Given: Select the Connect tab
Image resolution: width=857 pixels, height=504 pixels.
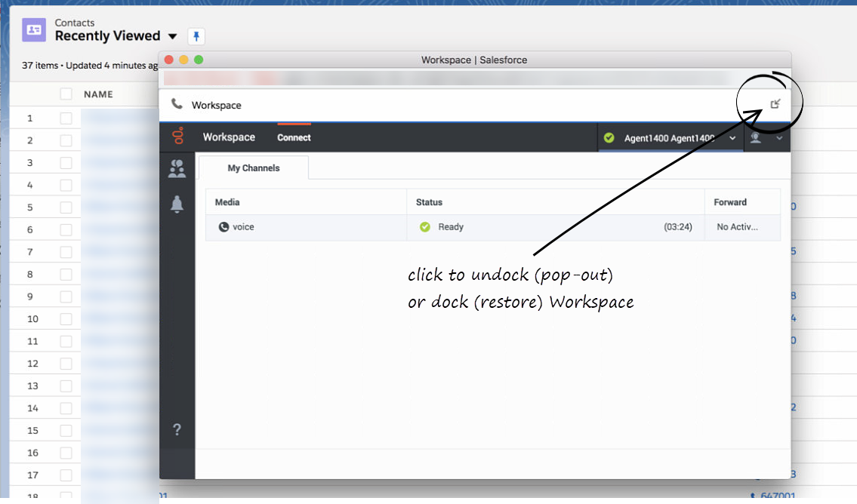Looking at the screenshot, I should (294, 137).
